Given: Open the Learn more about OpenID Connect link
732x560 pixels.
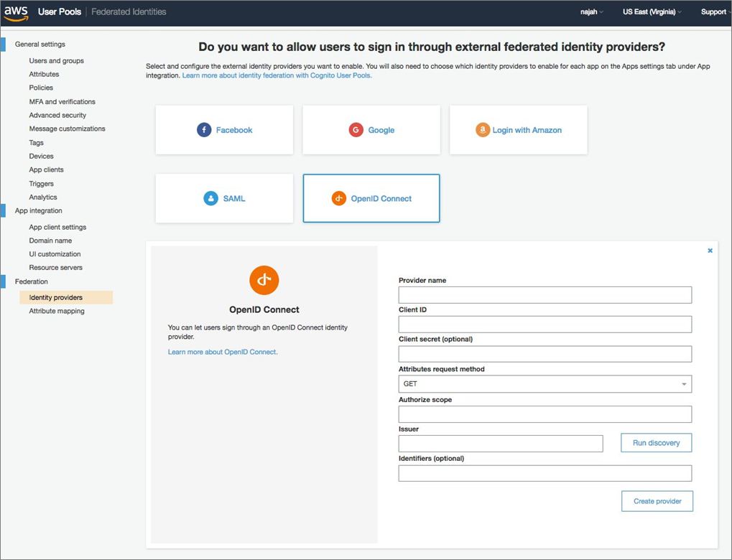Looking at the screenshot, I should click(223, 351).
